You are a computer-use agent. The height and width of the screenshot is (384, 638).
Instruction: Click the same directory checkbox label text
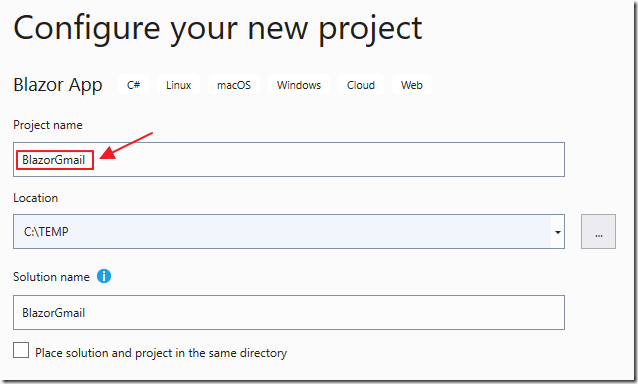[x=161, y=353]
